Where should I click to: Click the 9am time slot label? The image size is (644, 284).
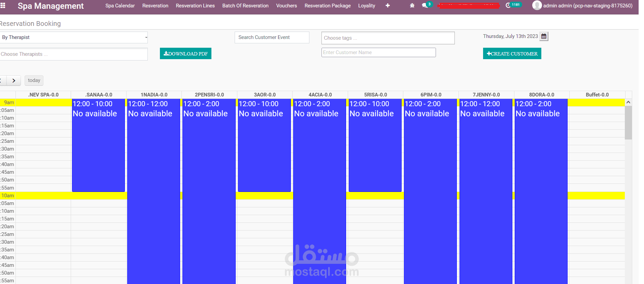(9, 103)
